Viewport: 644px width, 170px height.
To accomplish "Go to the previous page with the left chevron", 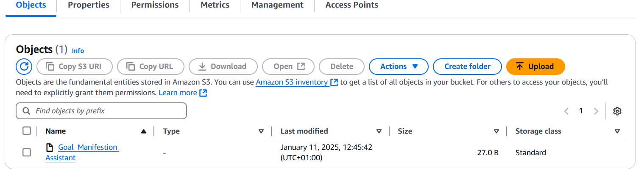I will (x=566, y=111).
